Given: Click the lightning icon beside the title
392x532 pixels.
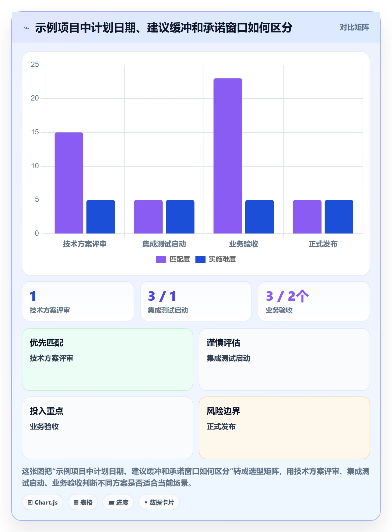Looking at the screenshot, I should 27,28.
